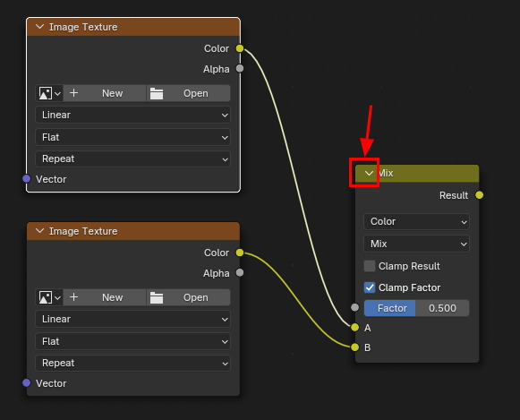Screen dimensions: 520x420
Task: Click the Factor 0.500 slider
Action: click(x=416, y=308)
